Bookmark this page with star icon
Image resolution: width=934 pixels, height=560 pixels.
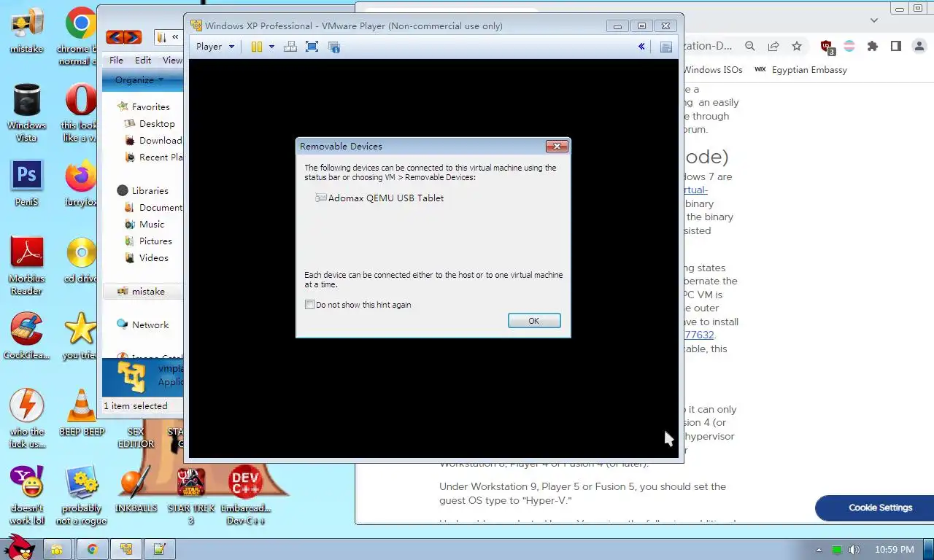pyautogui.click(x=797, y=46)
